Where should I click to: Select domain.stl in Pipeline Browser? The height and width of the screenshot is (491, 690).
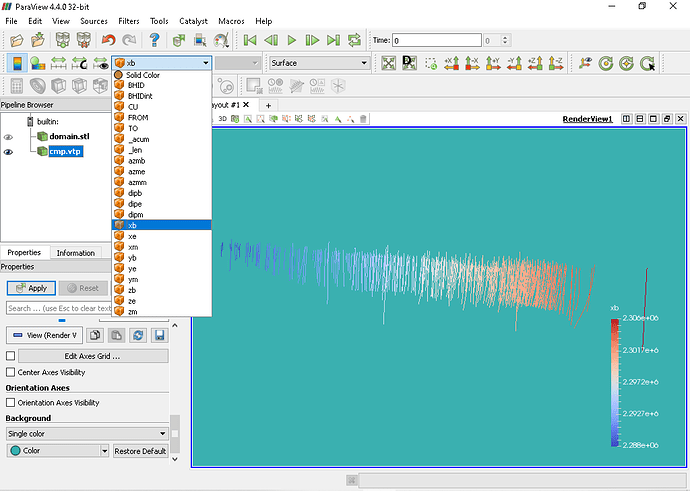point(69,136)
